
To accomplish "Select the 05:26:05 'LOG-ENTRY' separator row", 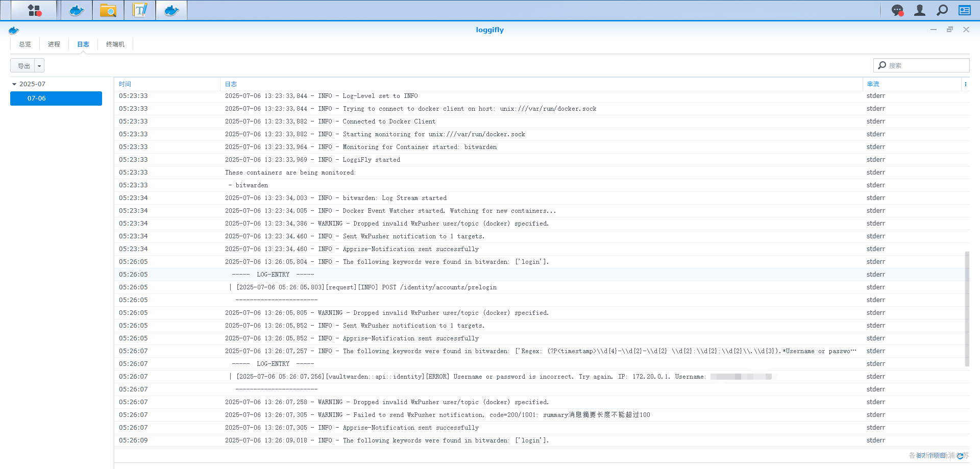I will [542, 275].
